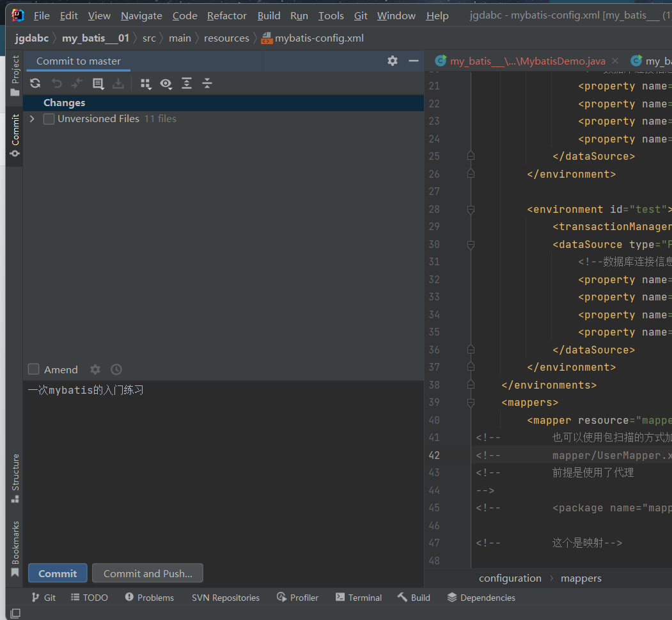This screenshot has width=672, height=620.
Task: Click mappers in XML breadcrumb bar
Action: click(x=581, y=578)
